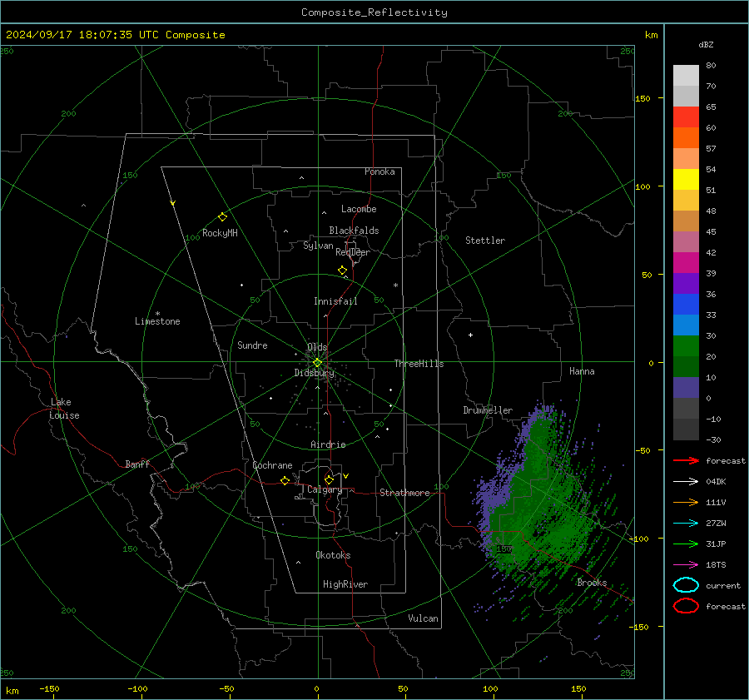Click the HighRiver town label
Viewport: 749px width, 700px height.
345,584
